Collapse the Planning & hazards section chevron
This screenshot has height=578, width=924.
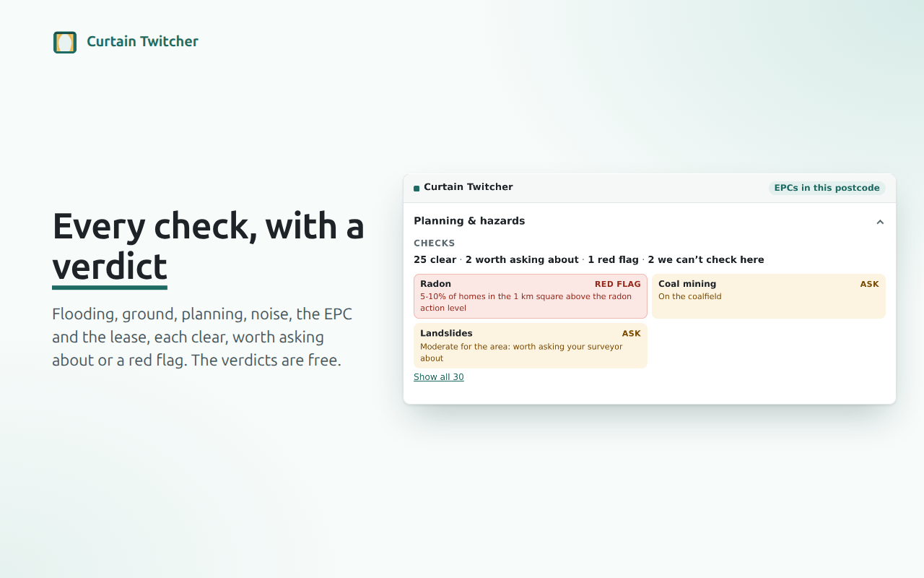880,222
